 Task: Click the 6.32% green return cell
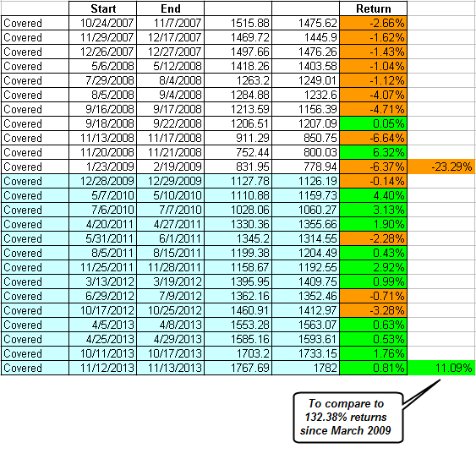click(x=374, y=152)
